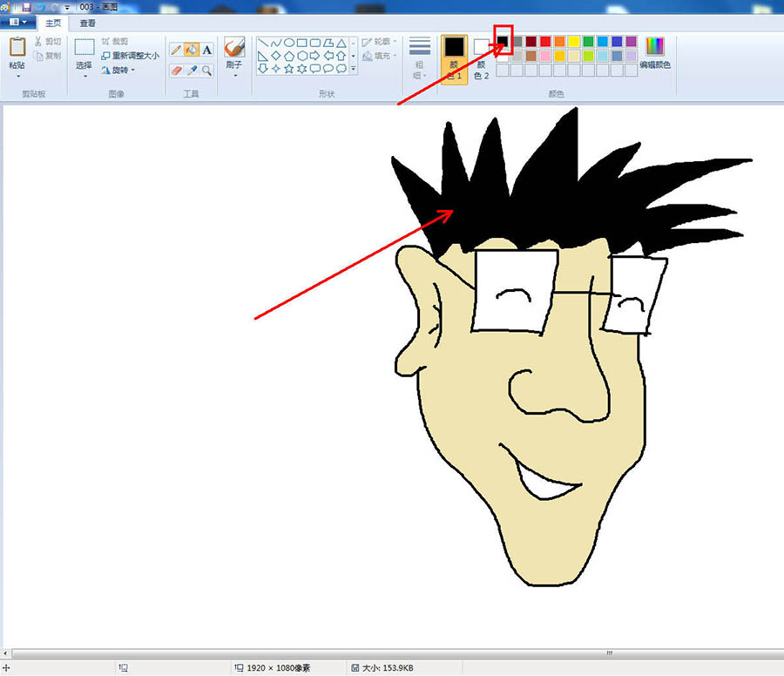Choose the Rounded rectangle shape

(315, 43)
